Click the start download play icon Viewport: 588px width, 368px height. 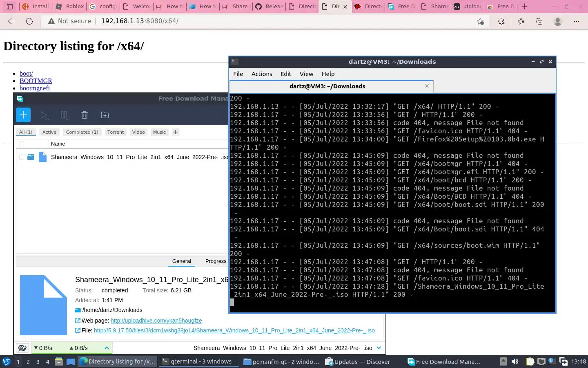(x=45, y=115)
